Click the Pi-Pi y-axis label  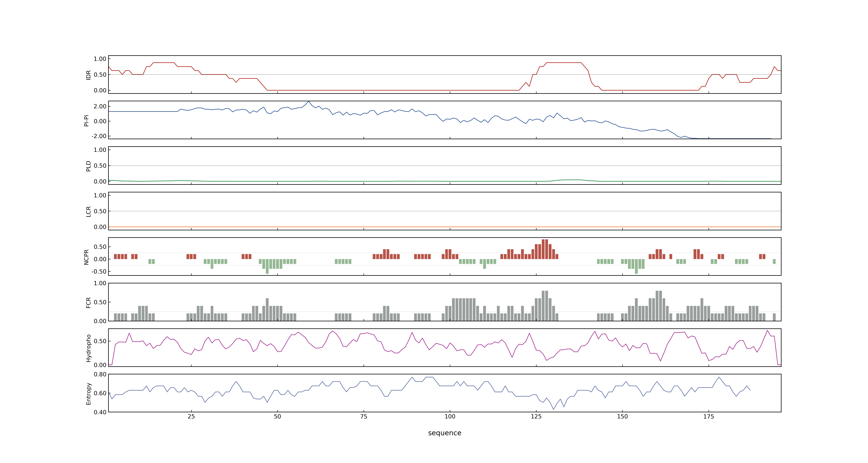86,120
